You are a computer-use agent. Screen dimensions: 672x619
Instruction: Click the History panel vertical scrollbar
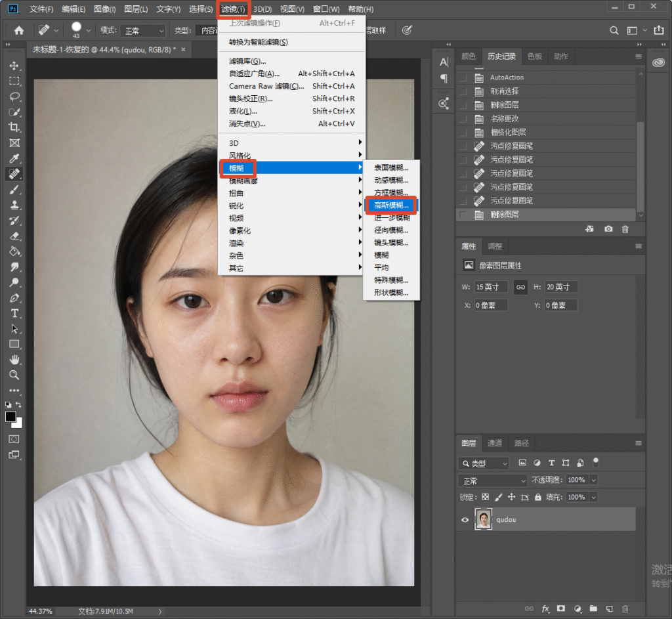point(640,167)
